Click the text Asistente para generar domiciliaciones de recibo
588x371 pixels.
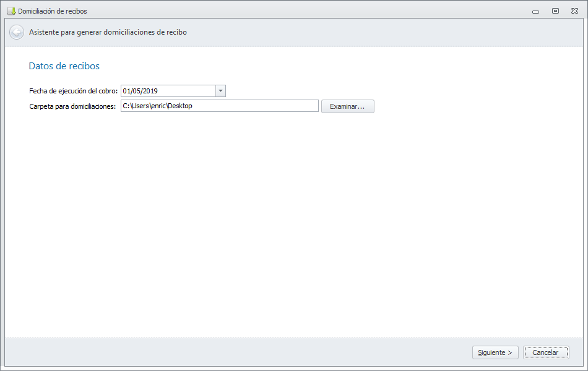(x=108, y=32)
